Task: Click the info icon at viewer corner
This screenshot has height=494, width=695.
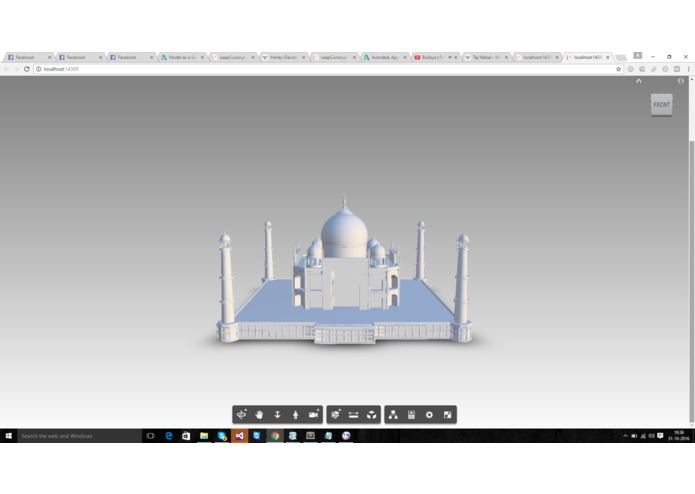Action: [681, 81]
